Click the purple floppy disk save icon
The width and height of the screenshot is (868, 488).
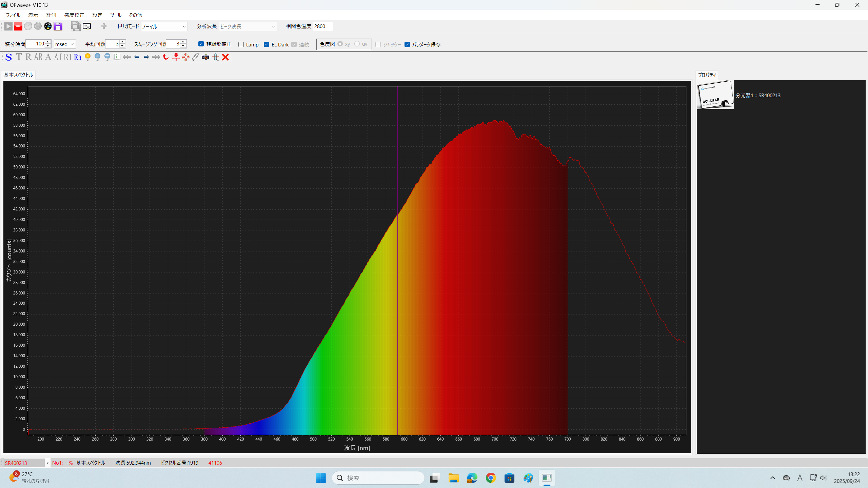click(x=58, y=26)
